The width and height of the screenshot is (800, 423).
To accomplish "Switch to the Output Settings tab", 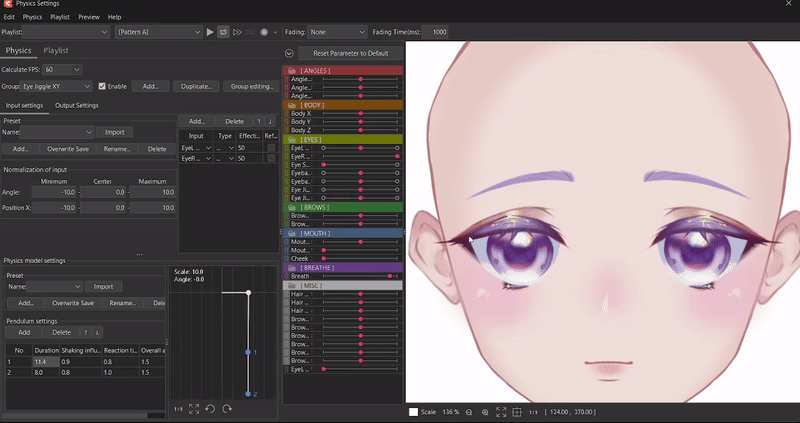I will pyautogui.click(x=77, y=105).
